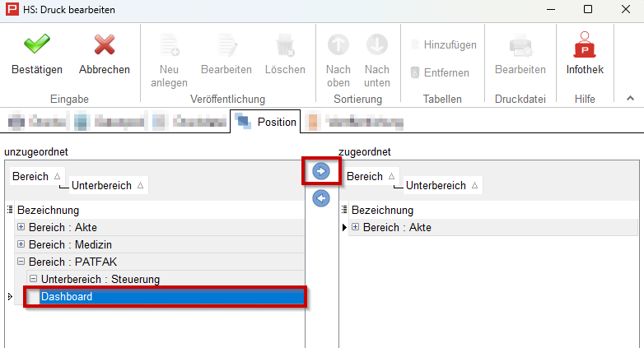The height and width of the screenshot is (348, 644).
Task: Select the Dashboard tree entry
Action: click(x=68, y=296)
